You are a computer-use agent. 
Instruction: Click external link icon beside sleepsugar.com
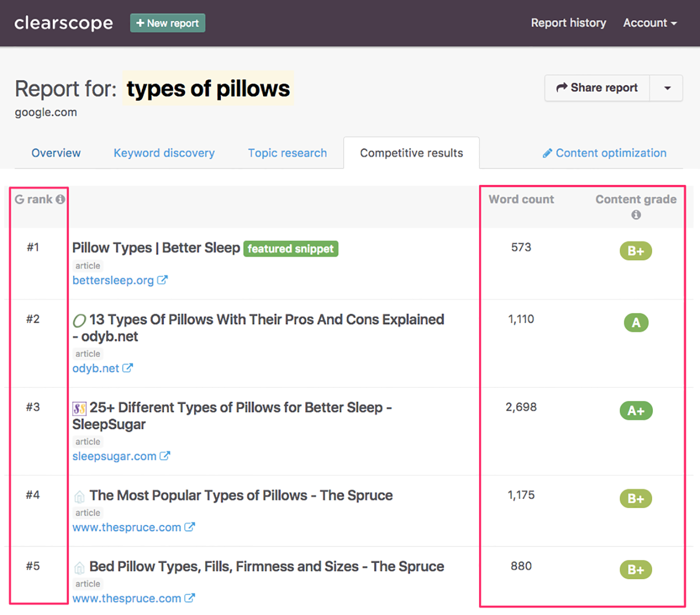pos(165,456)
